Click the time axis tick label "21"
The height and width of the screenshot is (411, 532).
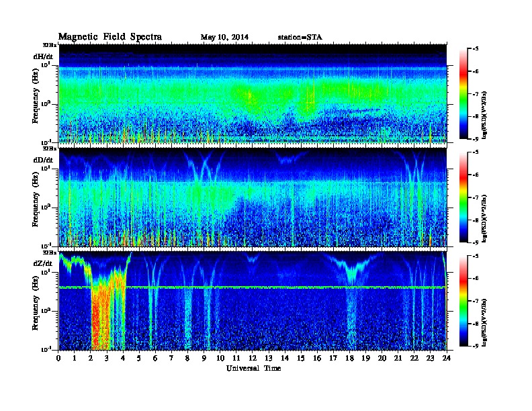[x=398, y=359]
